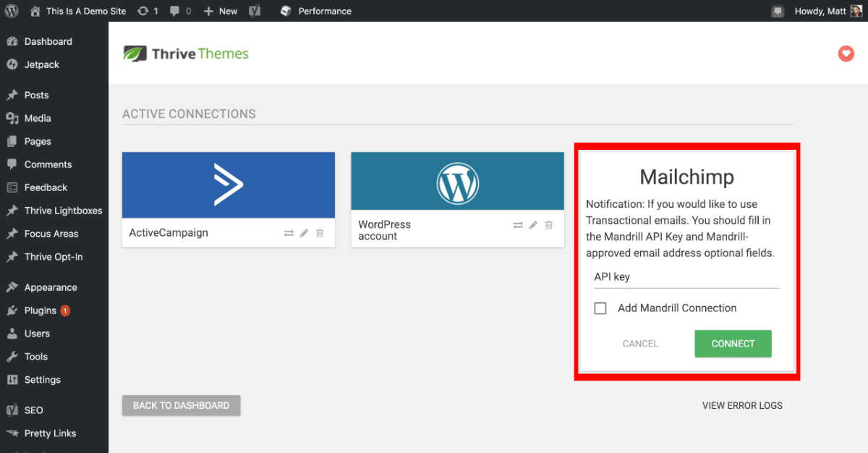Screen dimensions: 868x453
Task: Click the Dashboard gauge icon in the sidebar
Action: [12, 41]
